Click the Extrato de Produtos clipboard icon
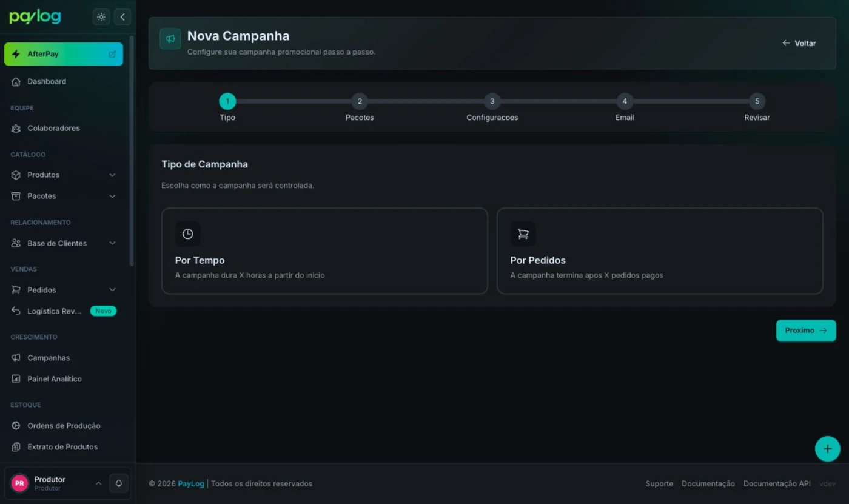The width and height of the screenshot is (849, 504). (x=16, y=447)
